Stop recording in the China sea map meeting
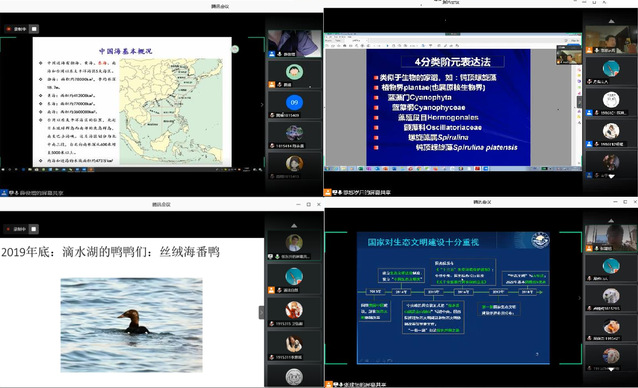 (34, 29)
